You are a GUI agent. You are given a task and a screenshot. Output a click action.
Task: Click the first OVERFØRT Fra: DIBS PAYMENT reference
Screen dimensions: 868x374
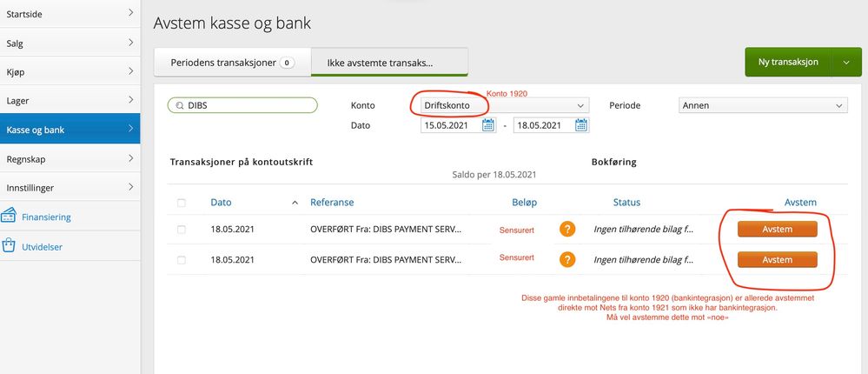coord(386,229)
